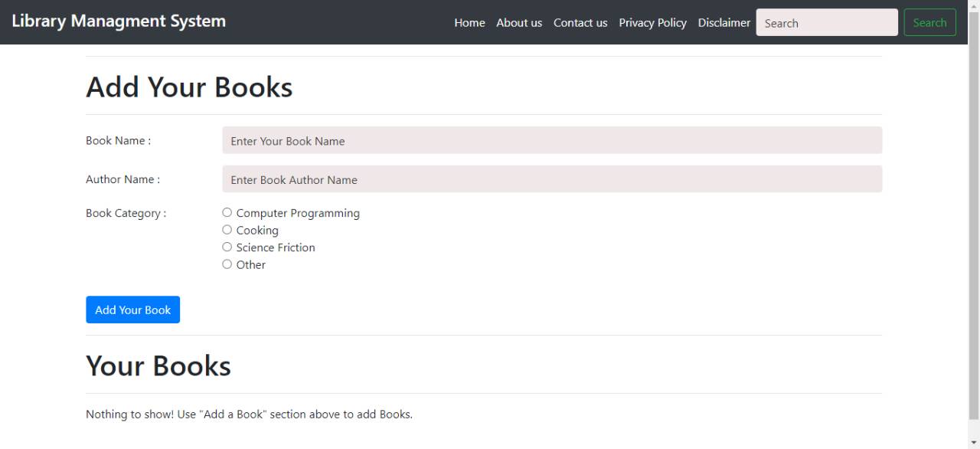The image size is (980, 449).
Task: Select the Cooking category radio
Action: tap(227, 230)
